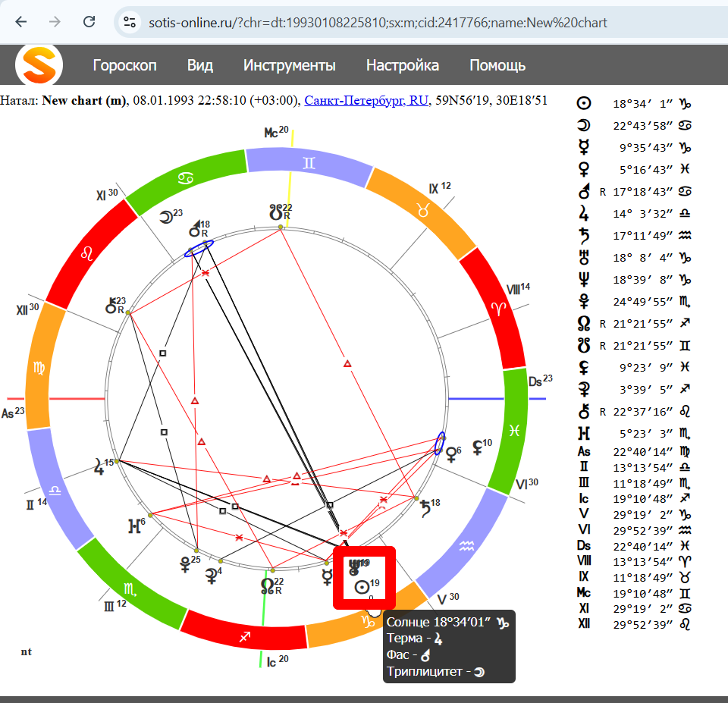Click the Sun position 18°34′ 1″ in the table
The width and height of the screenshot is (728, 703).
(642, 104)
